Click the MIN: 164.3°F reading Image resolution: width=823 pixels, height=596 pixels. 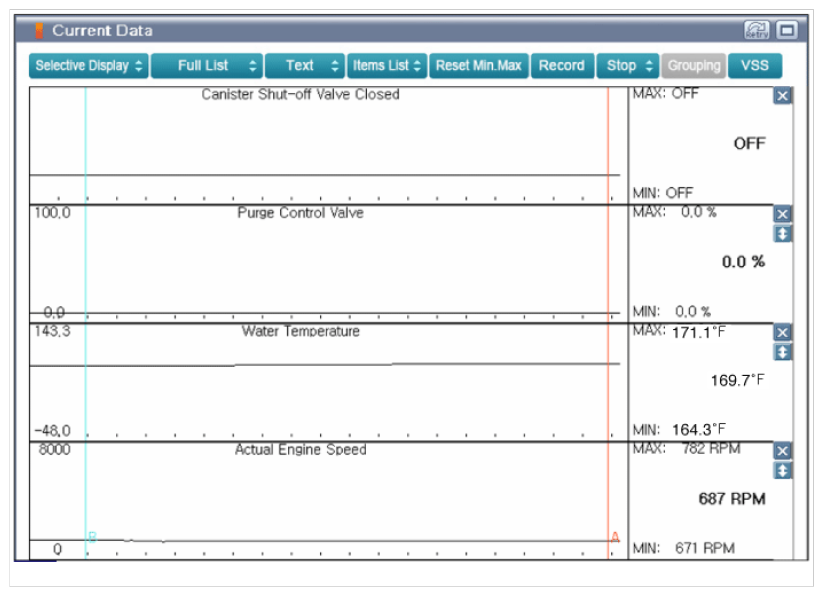679,430
